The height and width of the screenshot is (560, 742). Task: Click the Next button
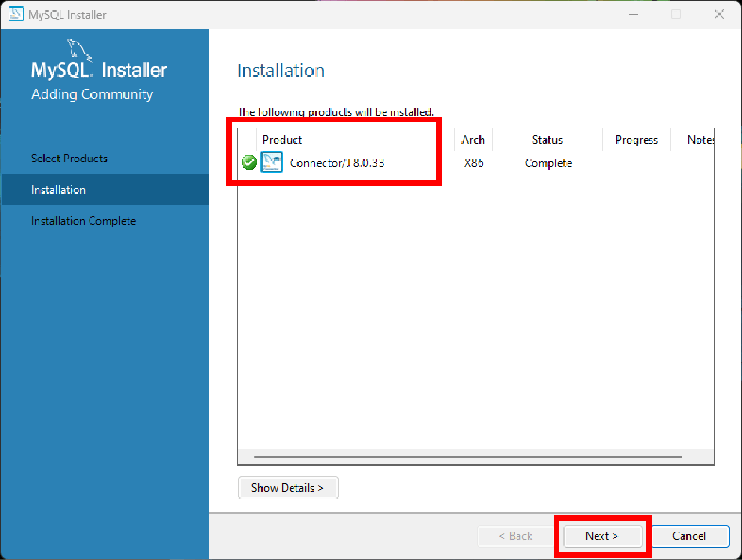602,536
